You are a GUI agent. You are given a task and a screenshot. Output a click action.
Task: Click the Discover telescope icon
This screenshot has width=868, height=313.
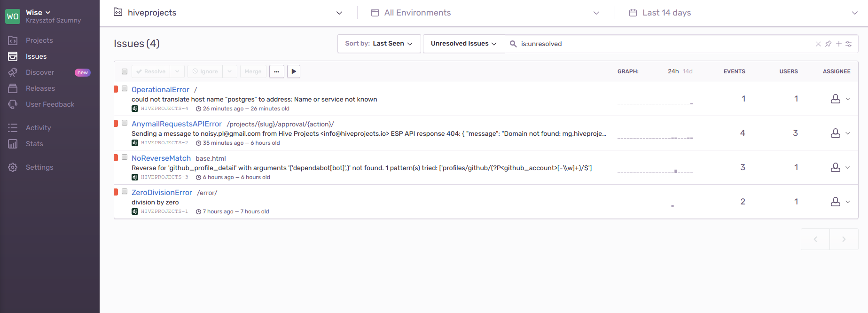[x=13, y=72]
